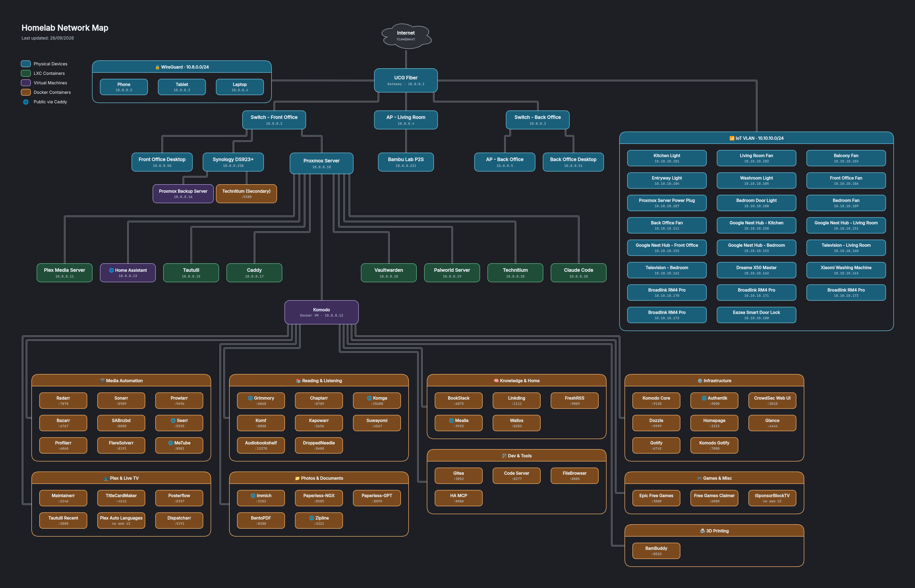Select the Dreame X50 Master device

[757, 270]
